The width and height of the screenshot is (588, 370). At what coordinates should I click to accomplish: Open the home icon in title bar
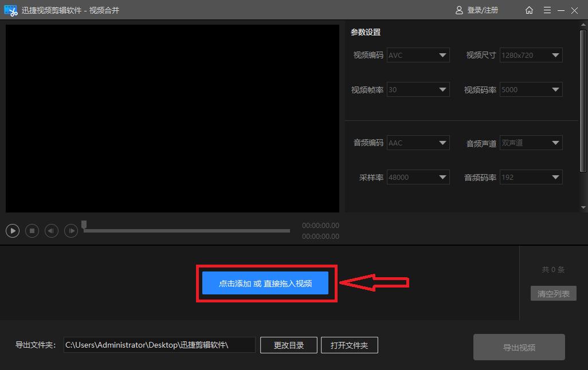tap(529, 10)
